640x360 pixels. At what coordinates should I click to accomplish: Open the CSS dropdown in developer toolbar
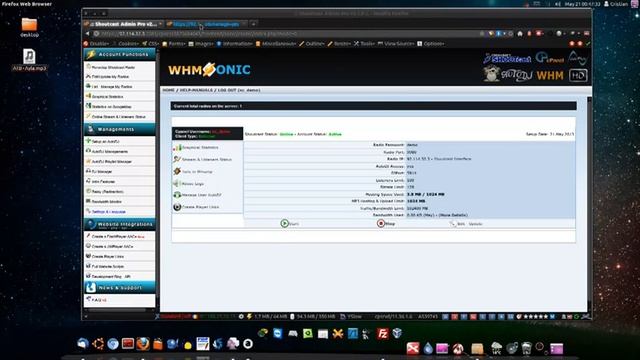click(x=151, y=44)
